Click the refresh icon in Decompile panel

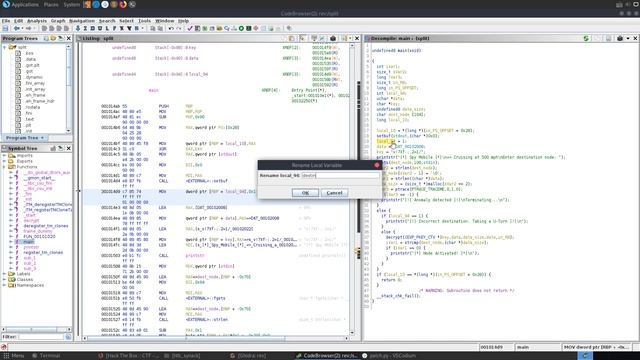coord(586,38)
